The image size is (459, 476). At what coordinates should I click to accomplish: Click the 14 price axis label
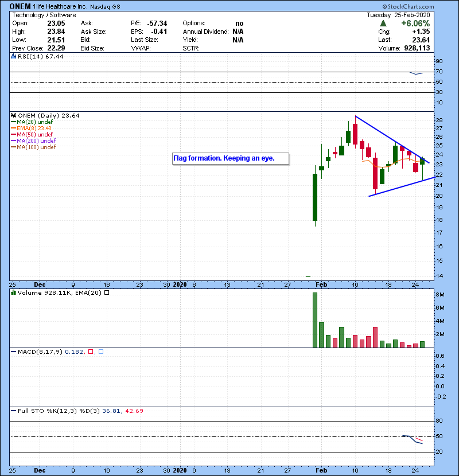pyautogui.click(x=439, y=276)
